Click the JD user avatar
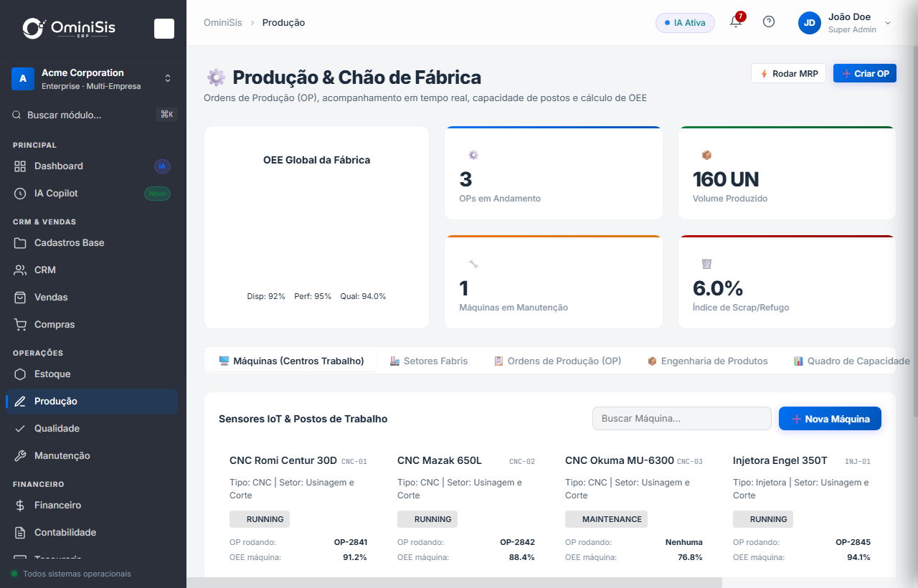This screenshot has width=918, height=588. click(810, 22)
